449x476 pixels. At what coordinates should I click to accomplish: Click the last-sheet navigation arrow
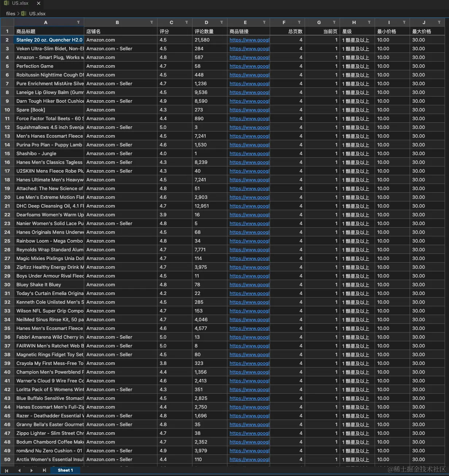click(44, 471)
